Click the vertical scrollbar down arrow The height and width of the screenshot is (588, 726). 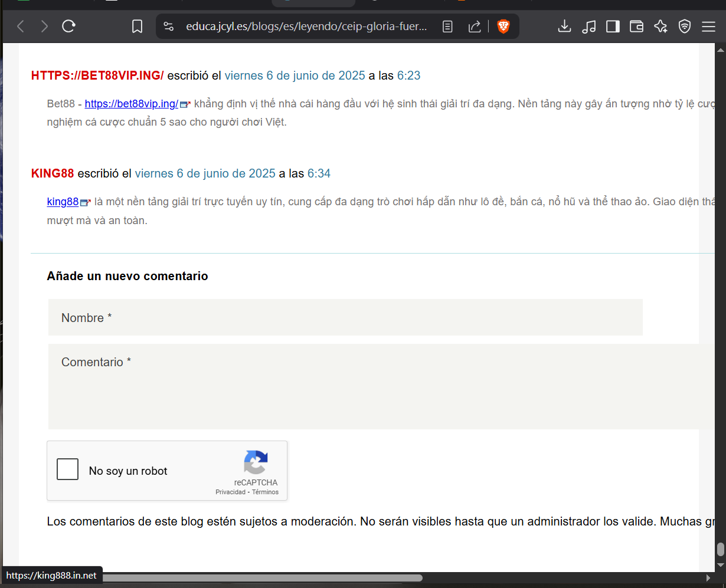pos(721,564)
